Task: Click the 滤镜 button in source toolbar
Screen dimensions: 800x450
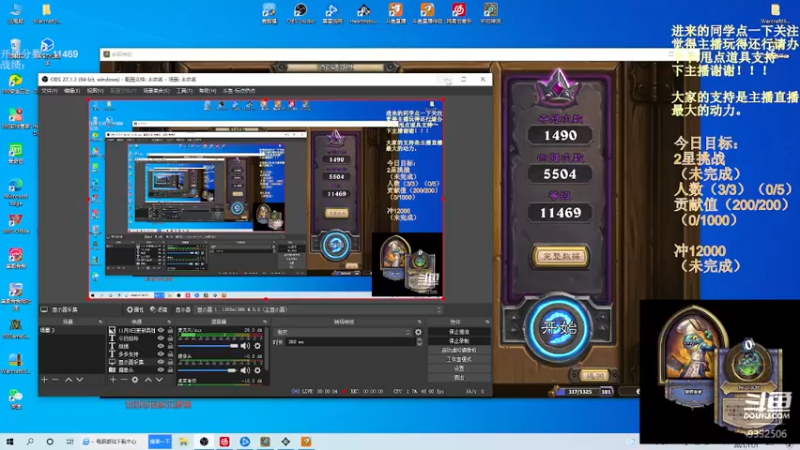Action: 159,310
